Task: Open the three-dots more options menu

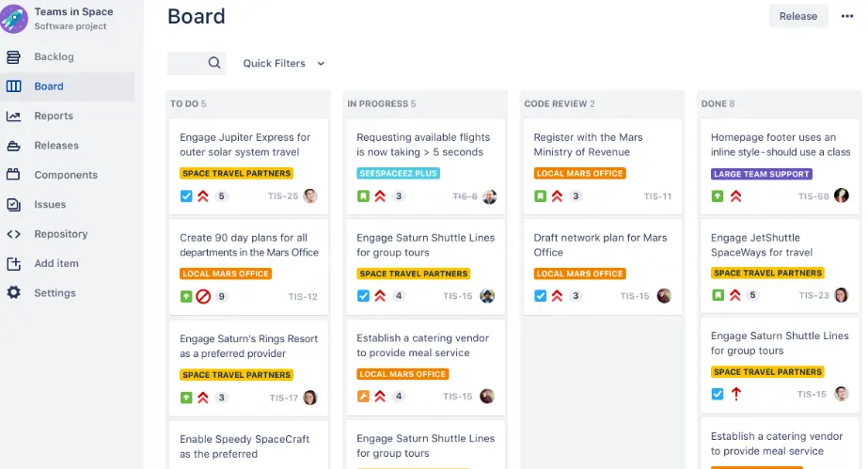Action: pyautogui.click(x=847, y=16)
